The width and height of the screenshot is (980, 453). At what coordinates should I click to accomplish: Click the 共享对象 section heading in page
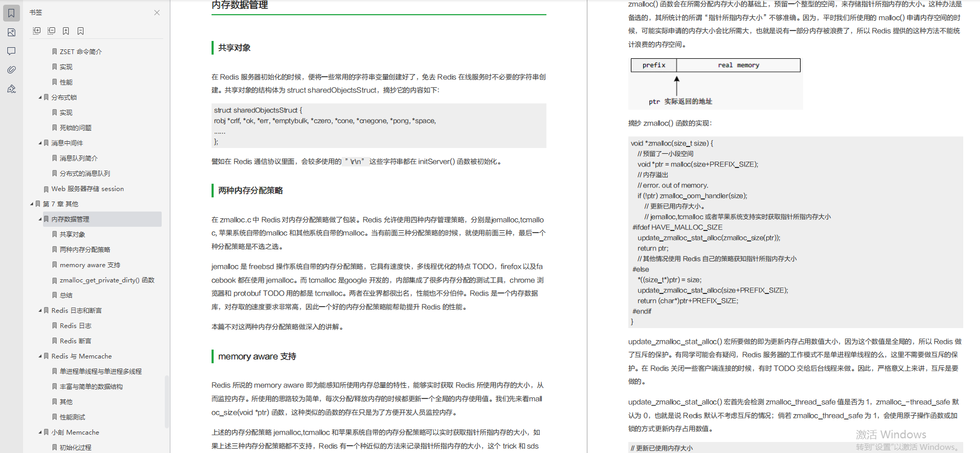235,48
